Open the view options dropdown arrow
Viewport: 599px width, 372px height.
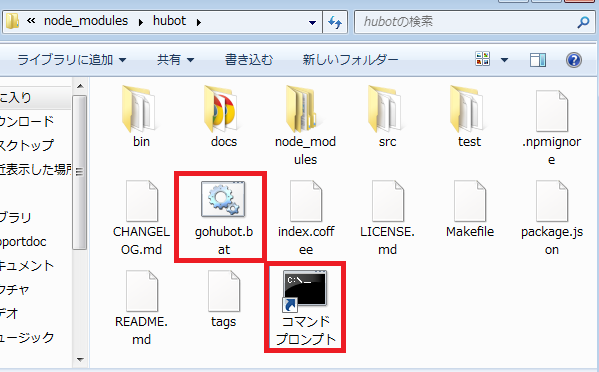[x=504, y=60]
